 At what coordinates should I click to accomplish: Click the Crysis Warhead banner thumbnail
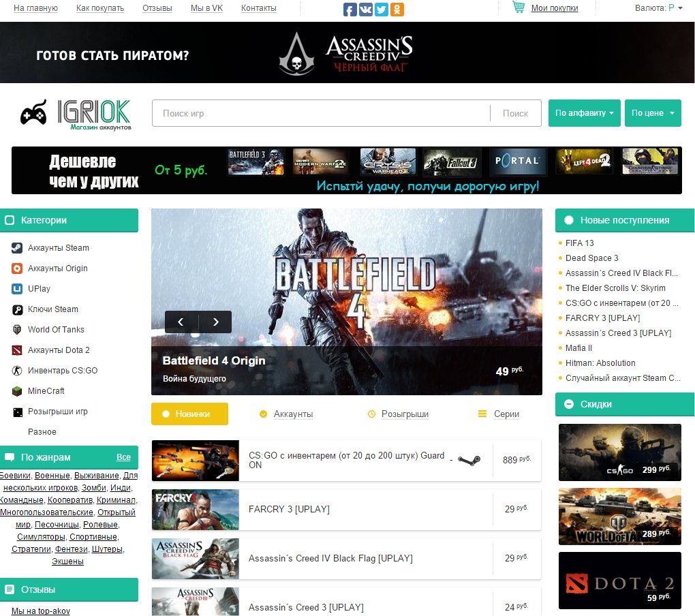(388, 161)
